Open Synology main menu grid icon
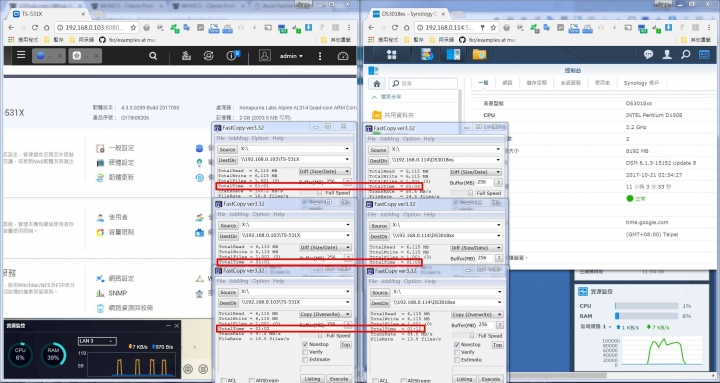 (392, 55)
